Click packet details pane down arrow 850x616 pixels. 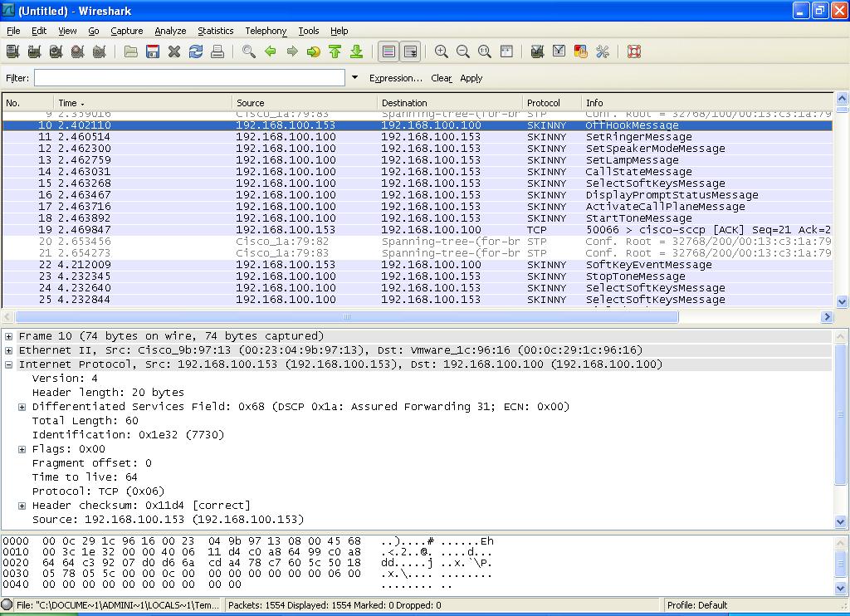pyautogui.click(x=840, y=521)
